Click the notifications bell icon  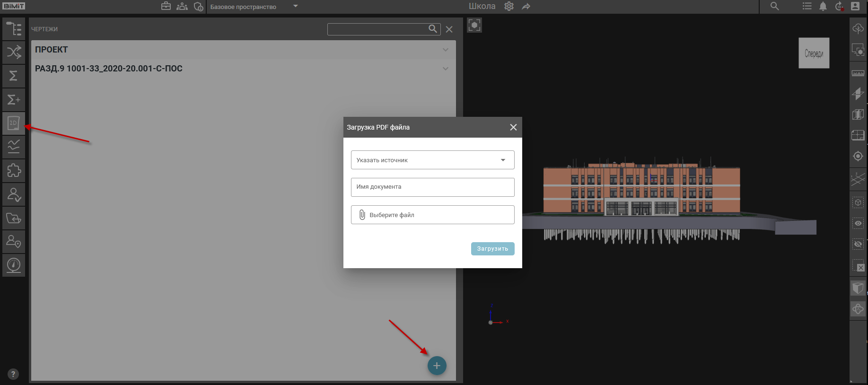pos(823,7)
